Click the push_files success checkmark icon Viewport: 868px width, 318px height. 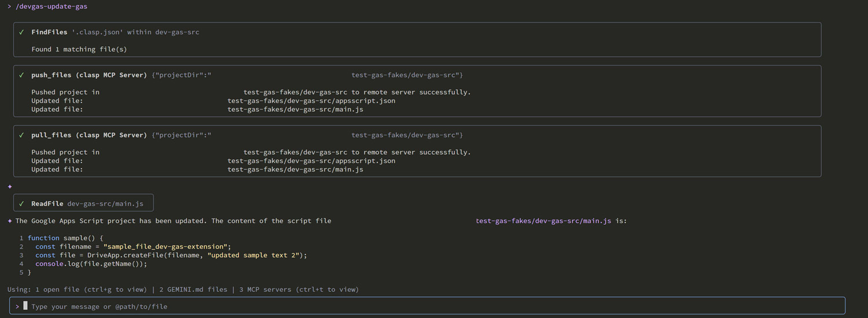pyautogui.click(x=21, y=75)
